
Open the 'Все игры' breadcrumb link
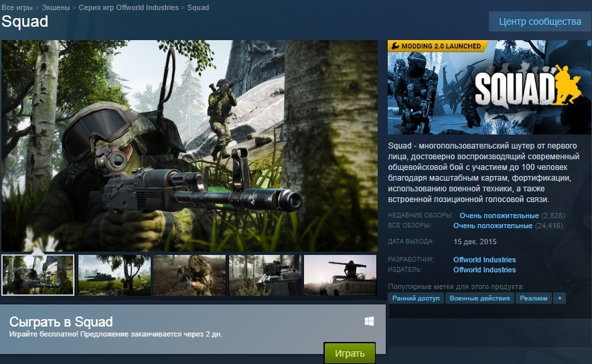[x=17, y=7]
